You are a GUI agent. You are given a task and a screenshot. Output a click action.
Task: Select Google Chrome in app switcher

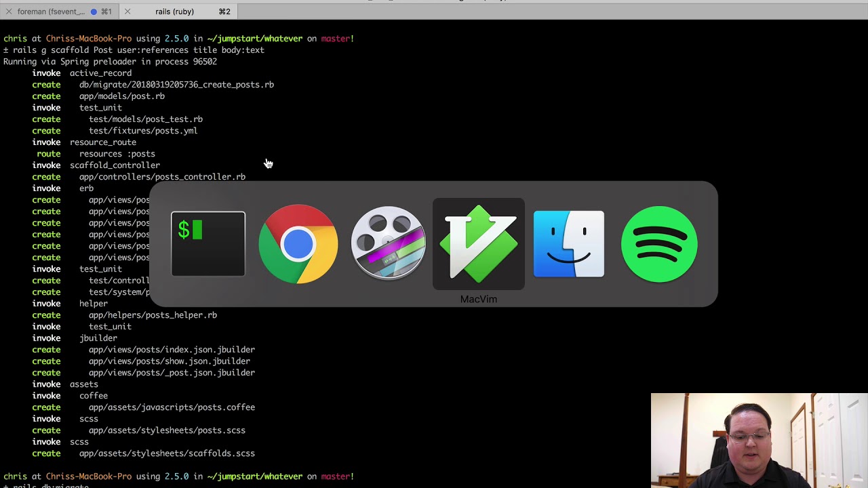298,244
